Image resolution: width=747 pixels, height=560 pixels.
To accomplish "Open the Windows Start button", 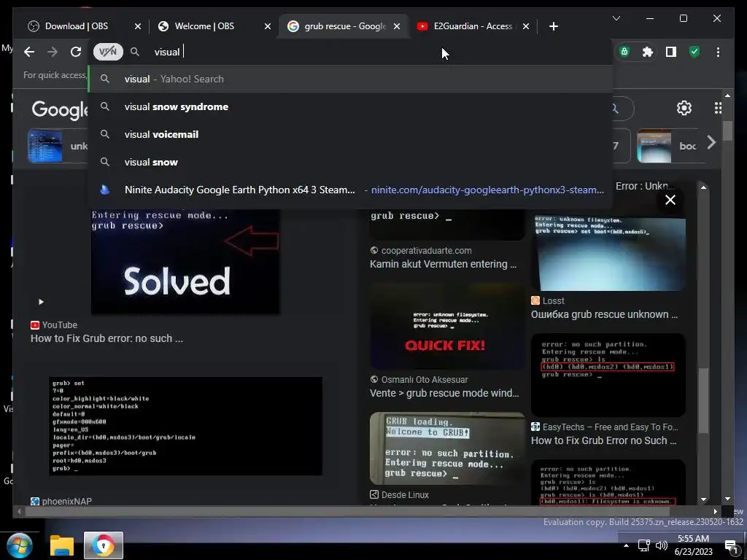I will coord(20,545).
